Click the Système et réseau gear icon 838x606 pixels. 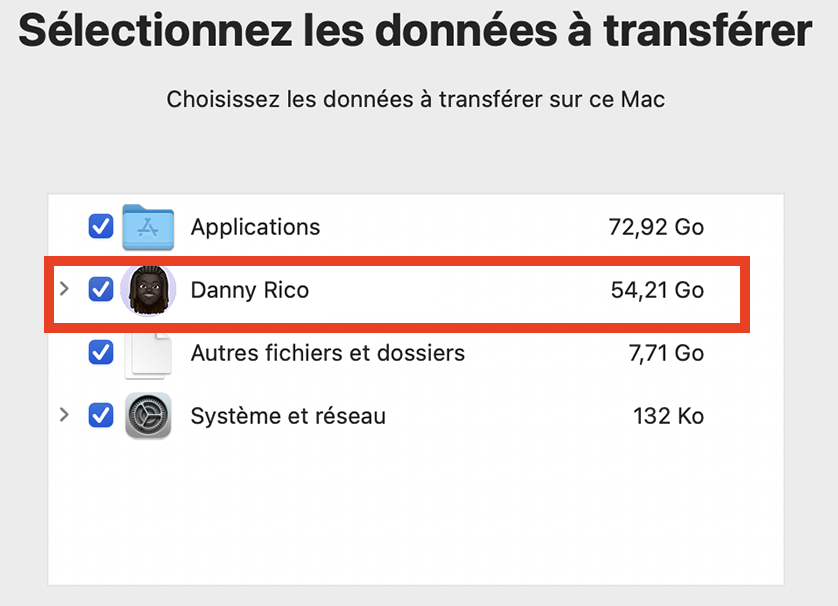(x=148, y=416)
